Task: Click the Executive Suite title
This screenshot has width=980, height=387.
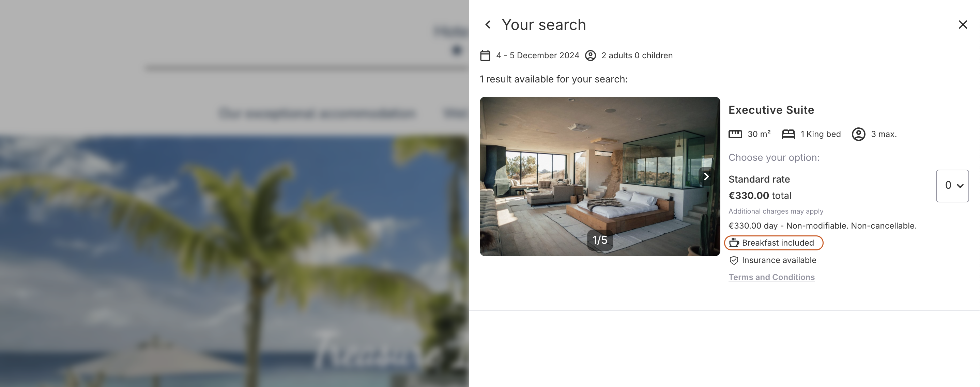Action: (x=771, y=110)
